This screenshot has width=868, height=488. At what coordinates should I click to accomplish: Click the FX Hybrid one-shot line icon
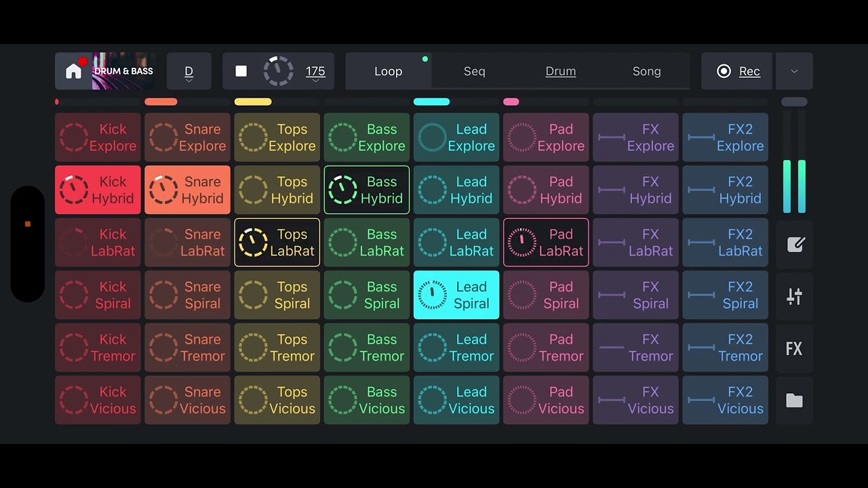[x=612, y=190]
